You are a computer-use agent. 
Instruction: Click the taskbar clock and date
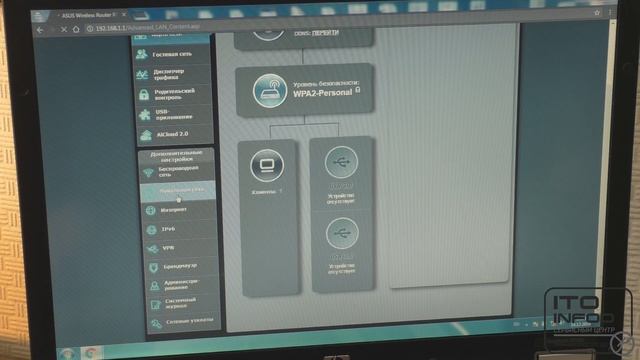click(582, 324)
